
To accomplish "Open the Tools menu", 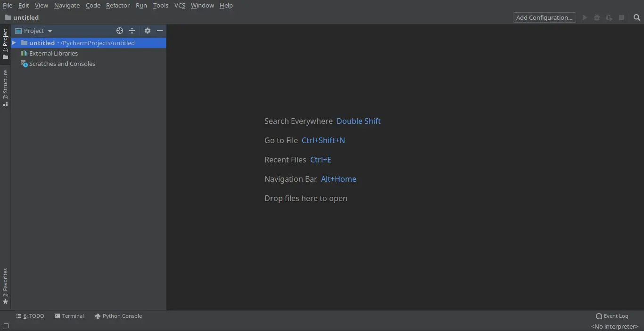I will tap(161, 5).
